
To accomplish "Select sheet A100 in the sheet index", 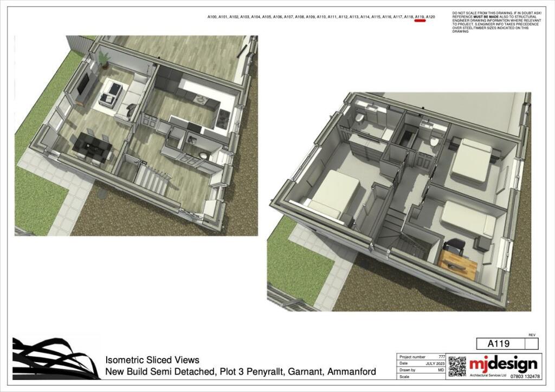I will click(212, 17).
